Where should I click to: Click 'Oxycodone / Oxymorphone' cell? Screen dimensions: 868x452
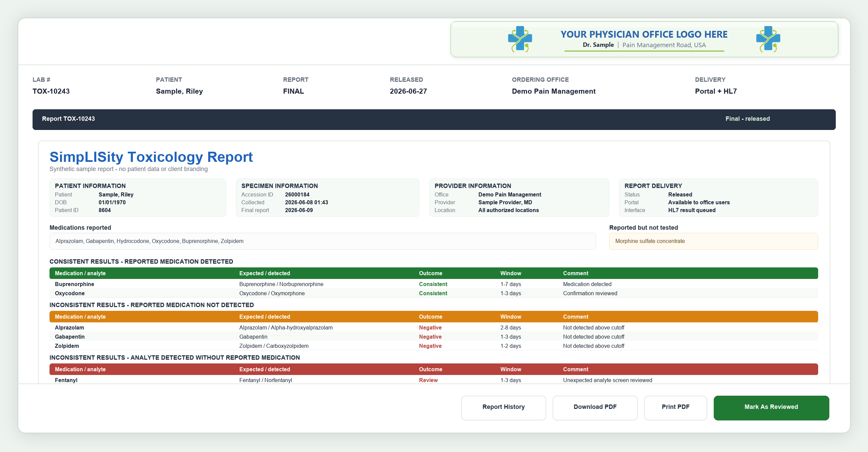pyautogui.click(x=272, y=293)
